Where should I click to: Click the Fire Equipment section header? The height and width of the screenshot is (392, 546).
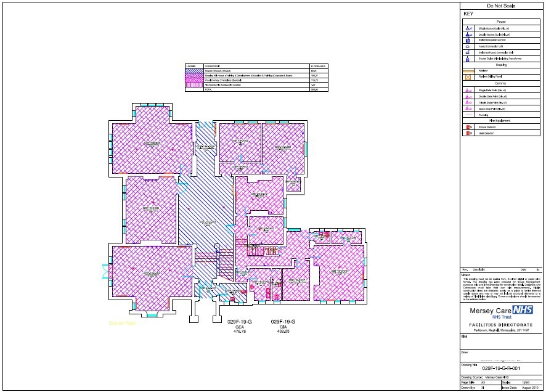(x=501, y=120)
